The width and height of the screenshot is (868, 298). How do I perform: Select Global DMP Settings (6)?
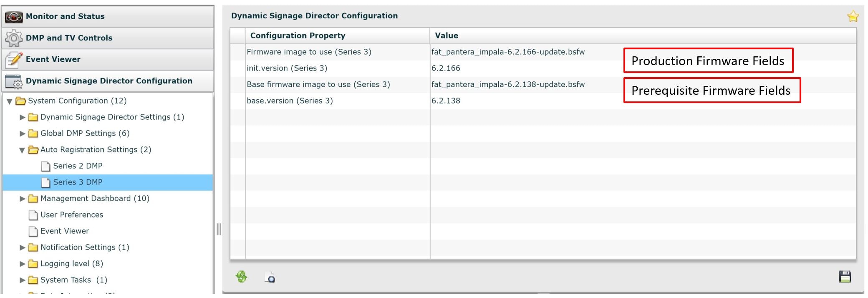click(85, 134)
